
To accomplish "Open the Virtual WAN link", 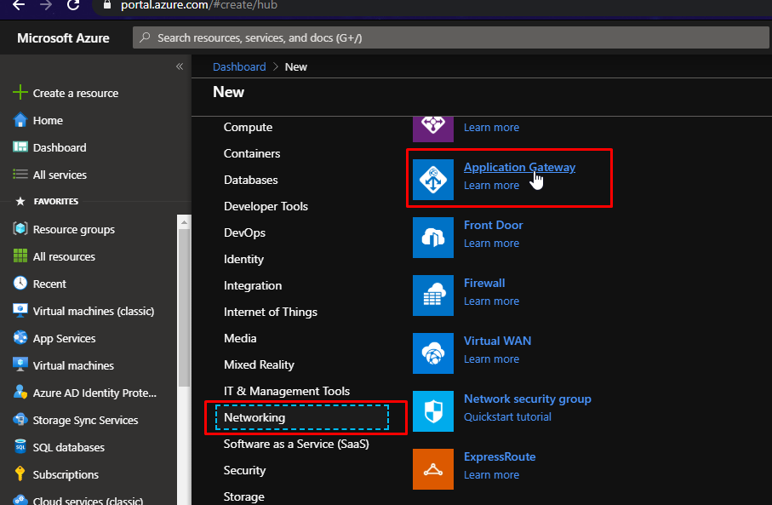I will click(x=497, y=341).
